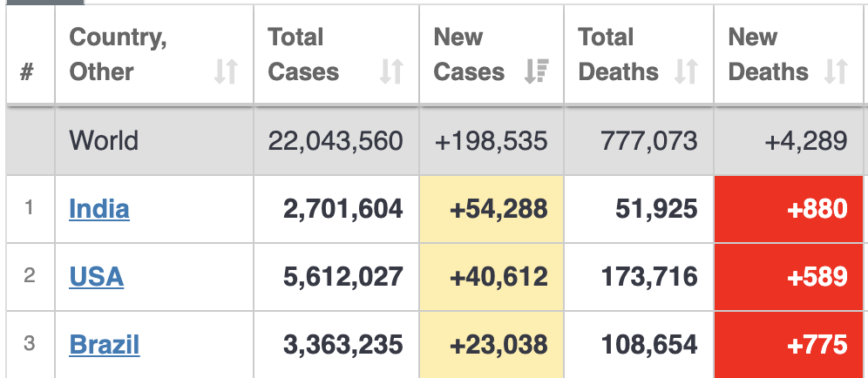Click sort arrows icon beside Total Deaths
868x378 pixels.
686,71
